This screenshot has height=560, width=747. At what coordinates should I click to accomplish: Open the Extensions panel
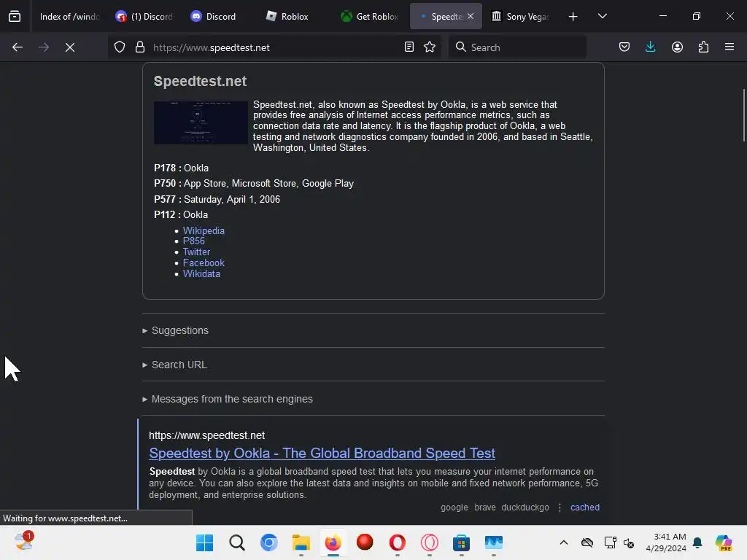click(703, 47)
